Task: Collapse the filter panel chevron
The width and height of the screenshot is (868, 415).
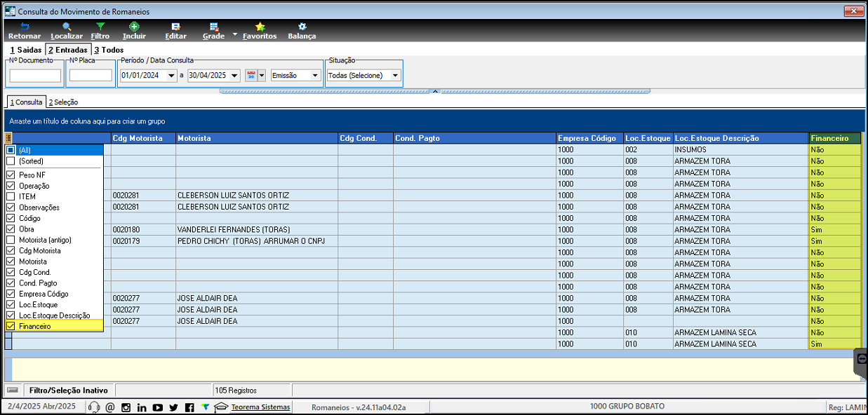Action: [435, 91]
